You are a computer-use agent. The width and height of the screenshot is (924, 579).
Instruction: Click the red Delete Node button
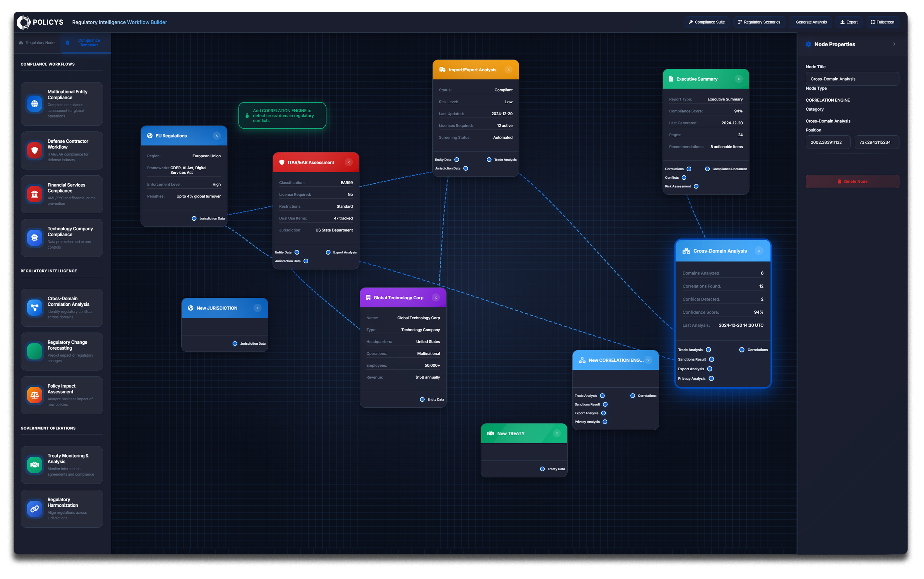point(852,181)
